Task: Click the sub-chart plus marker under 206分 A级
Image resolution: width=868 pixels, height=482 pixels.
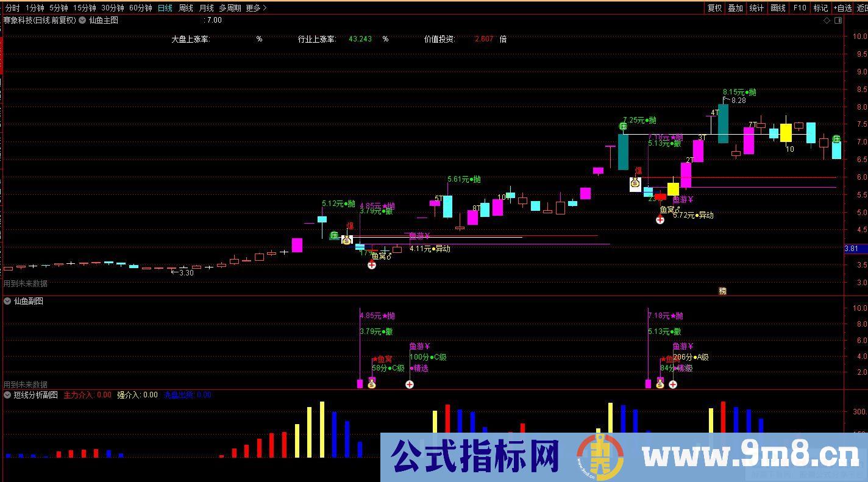Action: tap(673, 384)
